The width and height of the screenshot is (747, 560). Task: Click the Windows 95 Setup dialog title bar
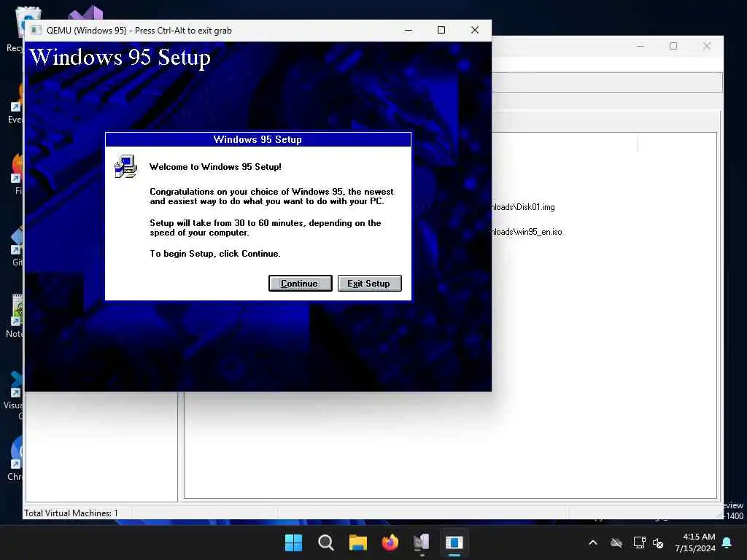coord(258,139)
